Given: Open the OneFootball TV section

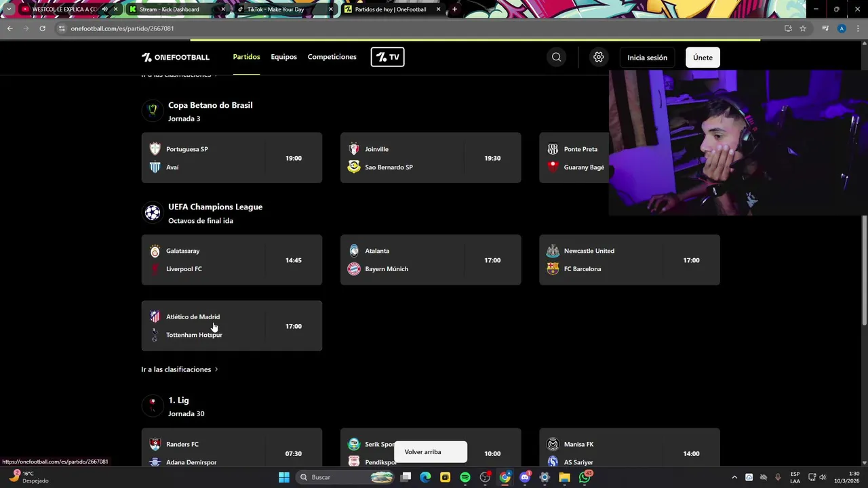Looking at the screenshot, I should tap(387, 57).
